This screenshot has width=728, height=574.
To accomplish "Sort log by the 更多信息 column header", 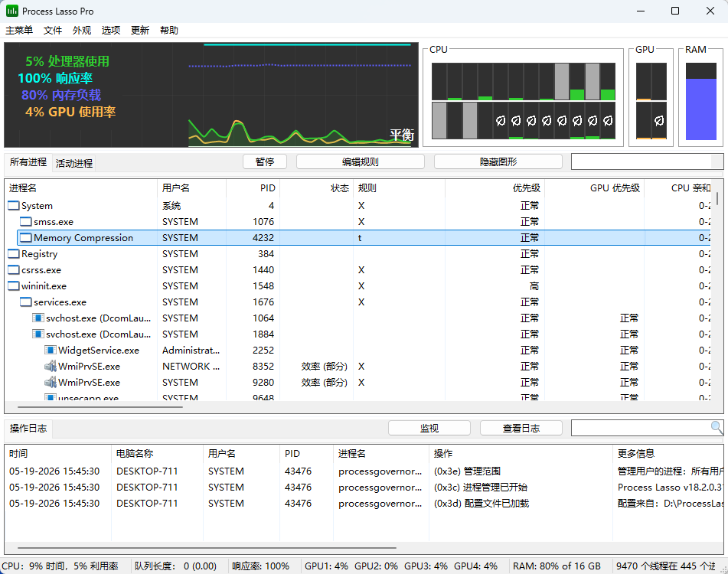I will click(668, 453).
